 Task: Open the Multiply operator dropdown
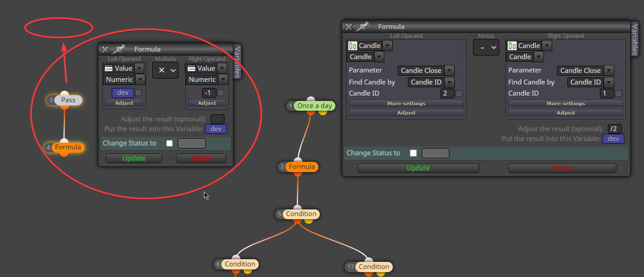[x=165, y=70]
